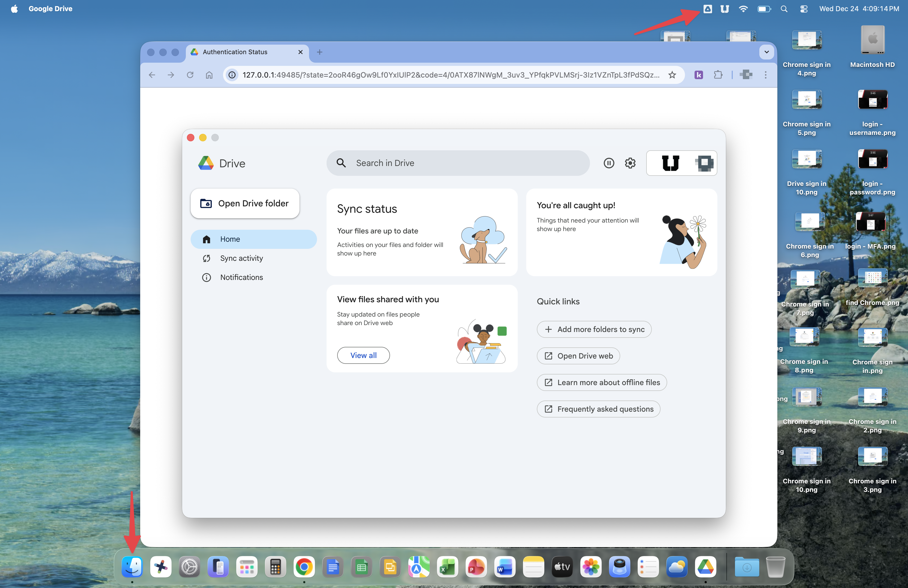Expand Chrome tab search dropdown arrow
908x588 pixels.
(x=766, y=52)
